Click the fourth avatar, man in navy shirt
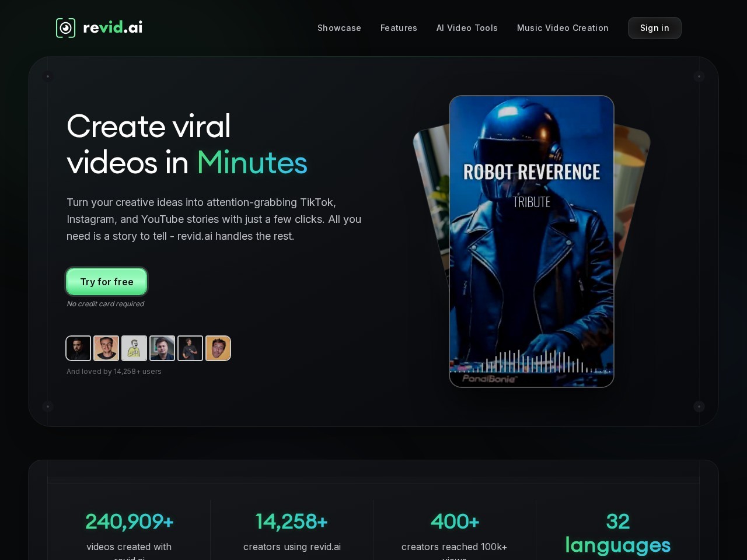 pos(162,348)
